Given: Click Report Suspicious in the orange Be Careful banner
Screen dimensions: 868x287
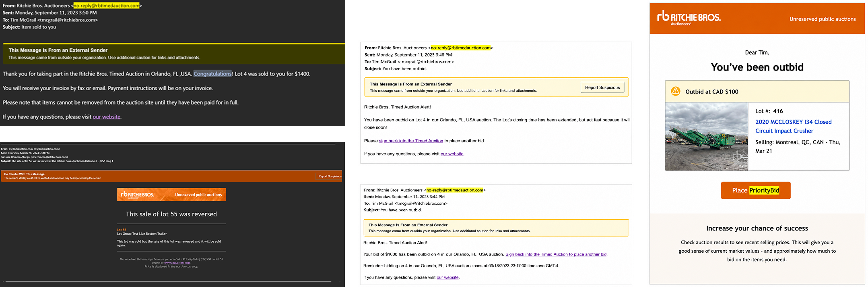Looking at the screenshot, I should (x=330, y=176).
